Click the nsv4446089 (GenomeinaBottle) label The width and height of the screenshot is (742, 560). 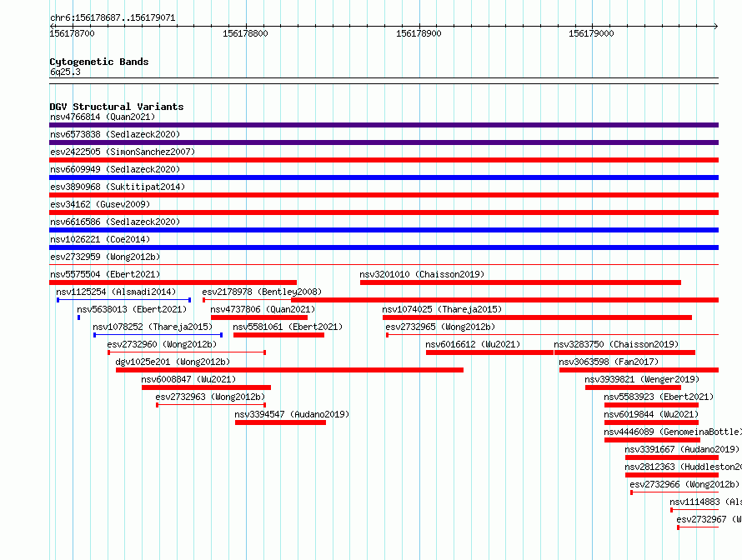click(x=673, y=432)
